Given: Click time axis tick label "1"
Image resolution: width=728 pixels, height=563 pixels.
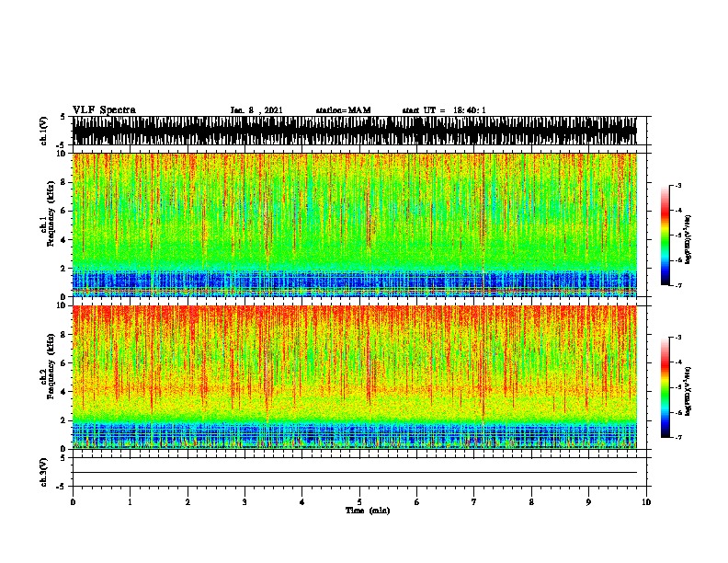Looking at the screenshot, I should click(130, 502).
